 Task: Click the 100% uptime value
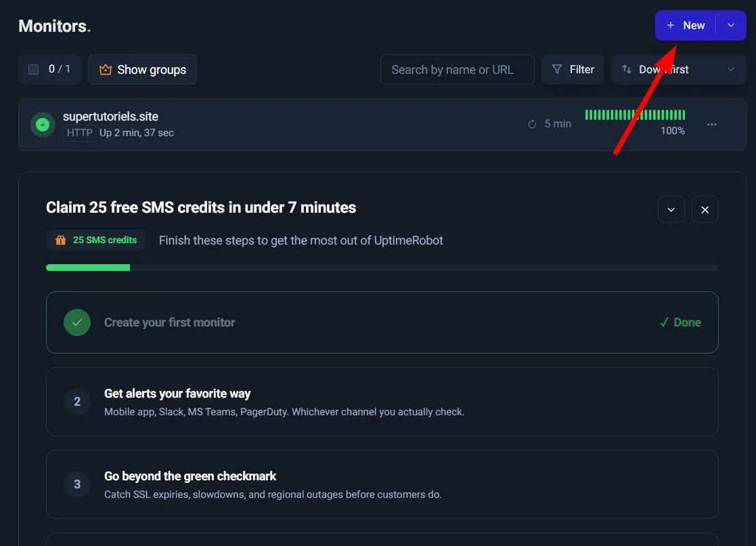point(673,131)
